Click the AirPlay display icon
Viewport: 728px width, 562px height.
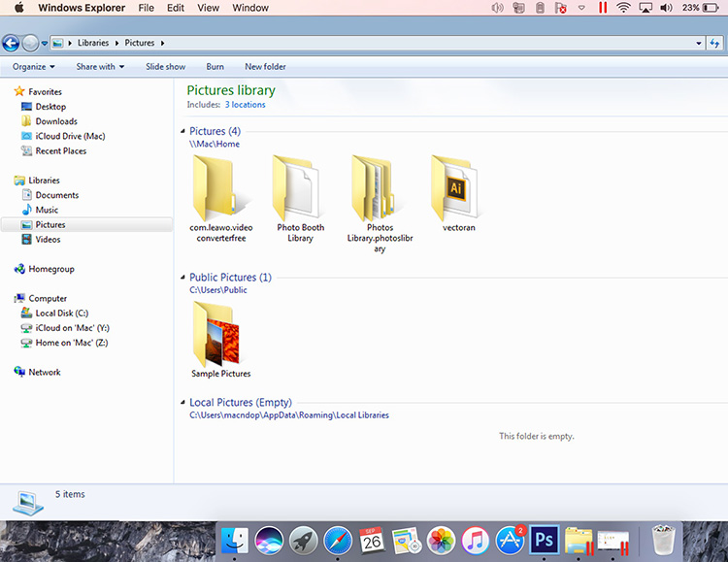pyautogui.click(x=645, y=8)
